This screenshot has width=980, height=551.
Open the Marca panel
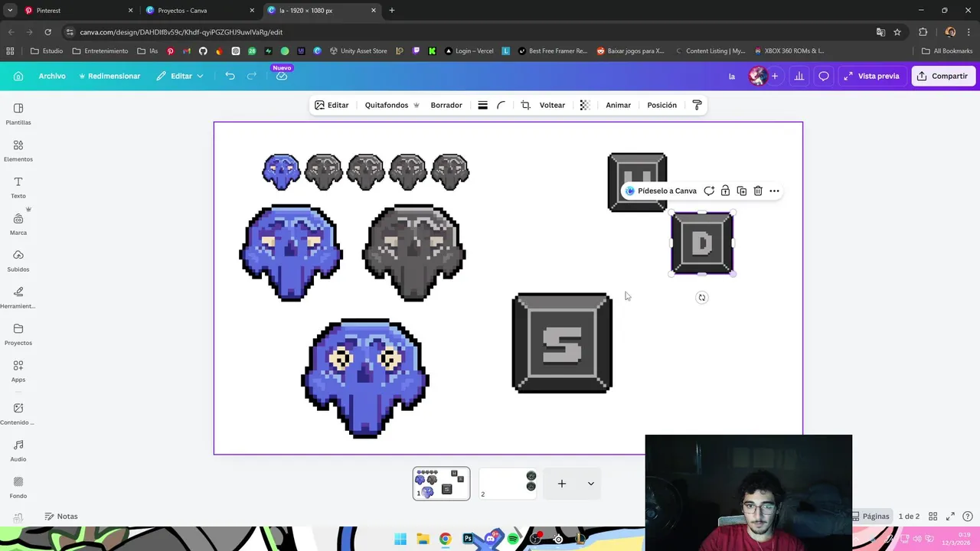pos(18,223)
